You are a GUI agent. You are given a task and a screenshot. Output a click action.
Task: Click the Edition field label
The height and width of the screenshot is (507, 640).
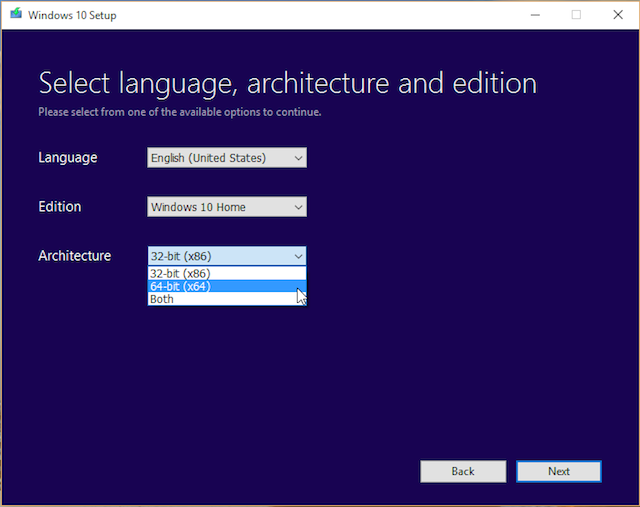(60, 207)
